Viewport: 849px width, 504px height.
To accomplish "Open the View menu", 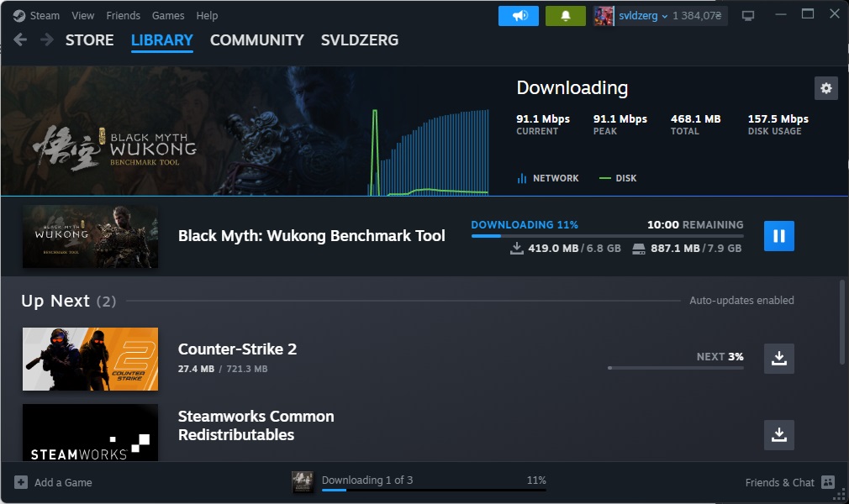I will coord(83,16).
